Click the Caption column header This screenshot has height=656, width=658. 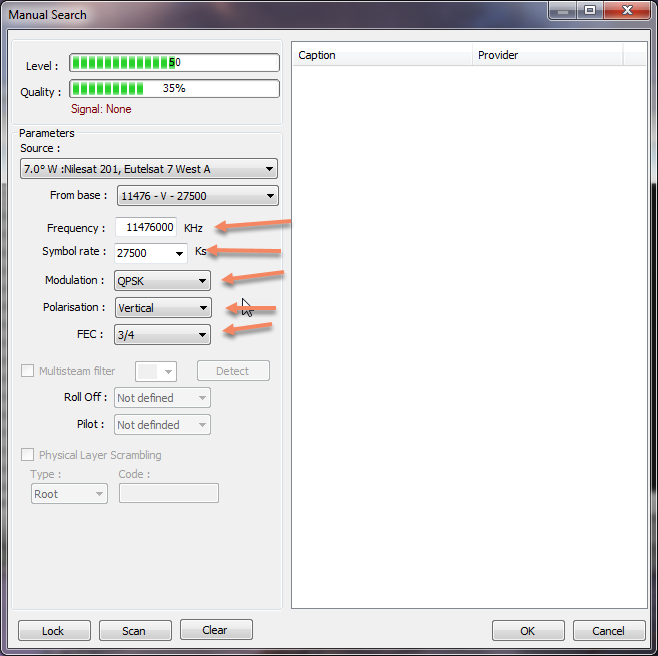(x=380, y=55)
